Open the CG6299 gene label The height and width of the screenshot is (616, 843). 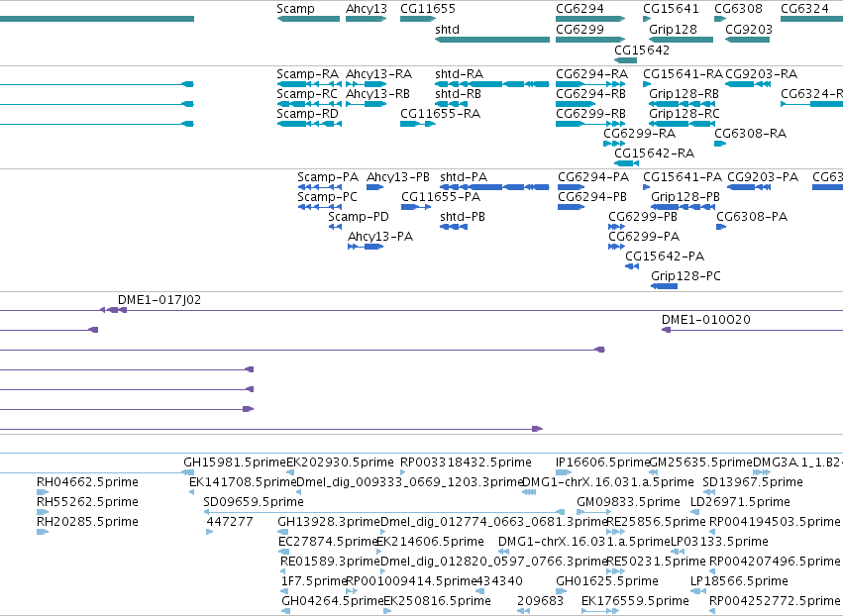(580, 29)
